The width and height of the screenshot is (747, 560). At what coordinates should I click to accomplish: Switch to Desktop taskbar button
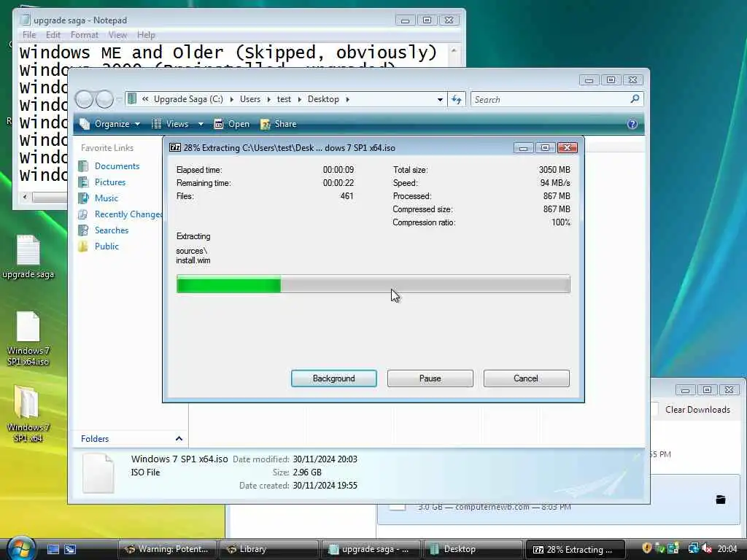473,550
